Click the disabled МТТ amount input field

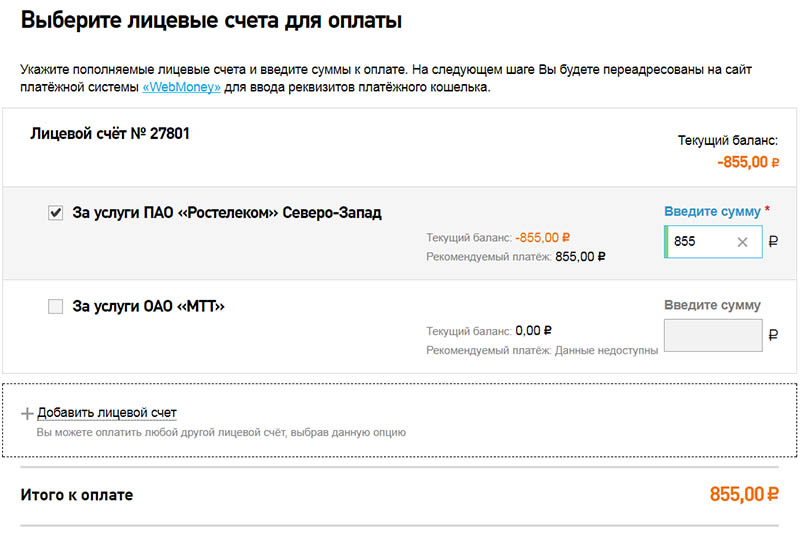713,335
